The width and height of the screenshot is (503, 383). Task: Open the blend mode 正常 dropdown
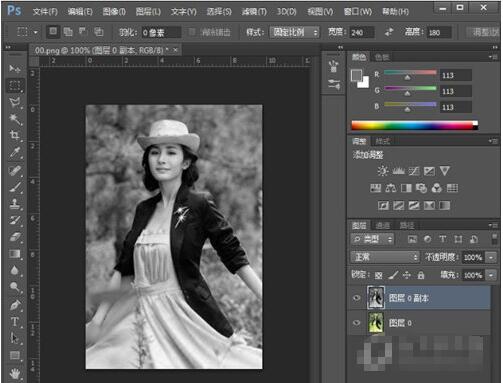(385, 257)
